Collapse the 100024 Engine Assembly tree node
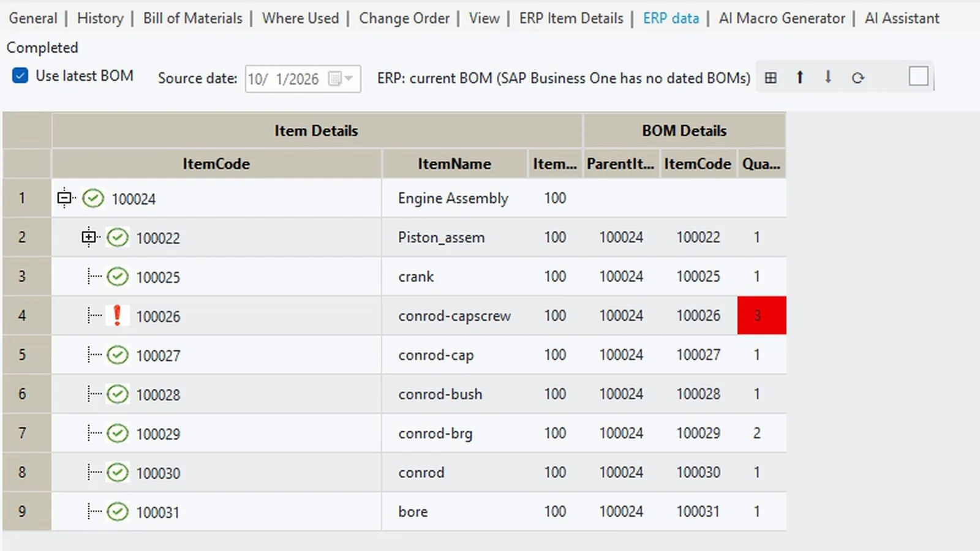980x551 pixels. point(64,198)
